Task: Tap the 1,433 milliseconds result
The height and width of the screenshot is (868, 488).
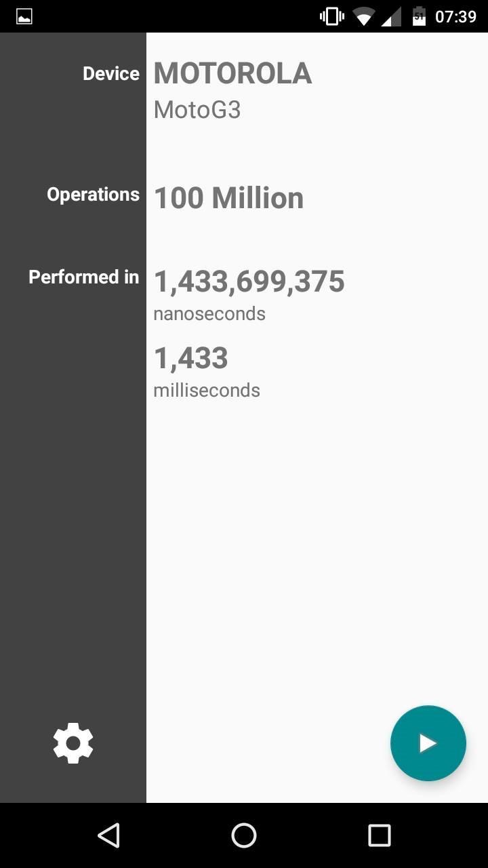Action: pyautogui.click(x=191, y=358)
